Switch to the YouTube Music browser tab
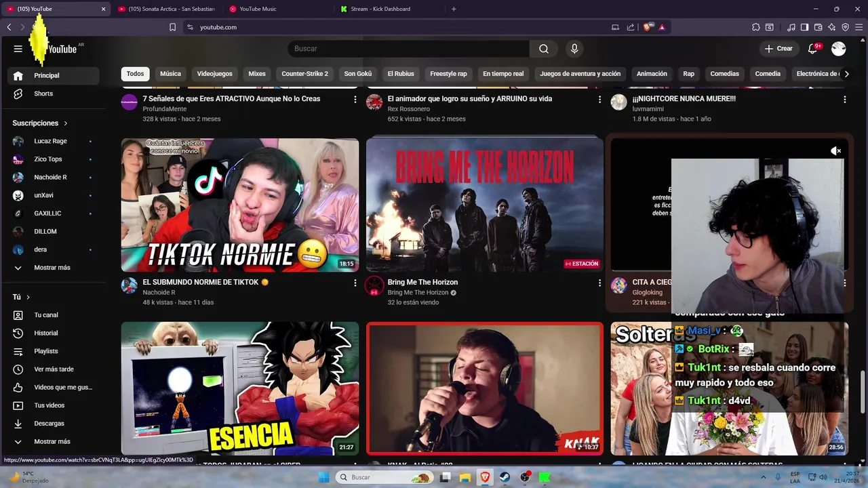The image size is (868, 488). tap(277, 9)
